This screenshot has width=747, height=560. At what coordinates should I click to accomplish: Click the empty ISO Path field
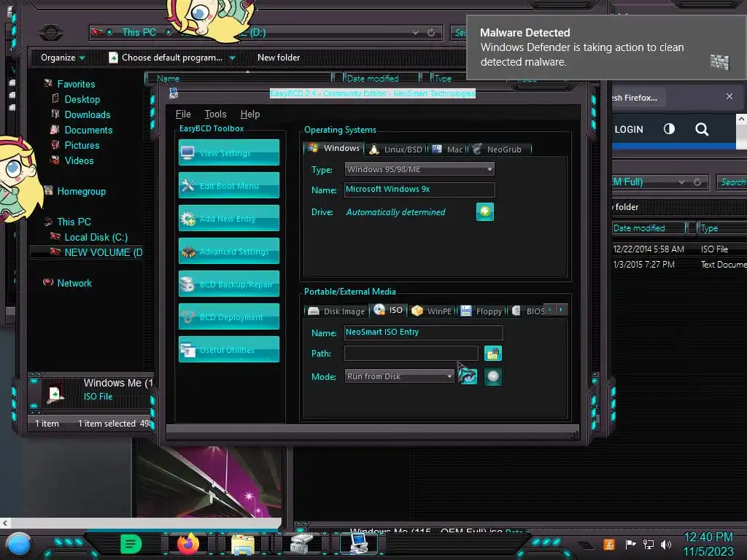411,354
